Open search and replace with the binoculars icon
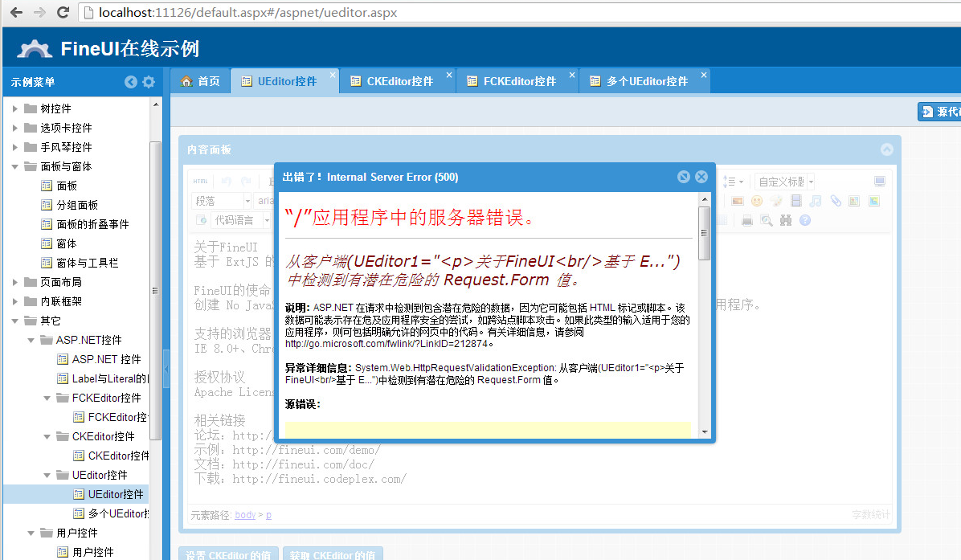 [x=786, y=221]
